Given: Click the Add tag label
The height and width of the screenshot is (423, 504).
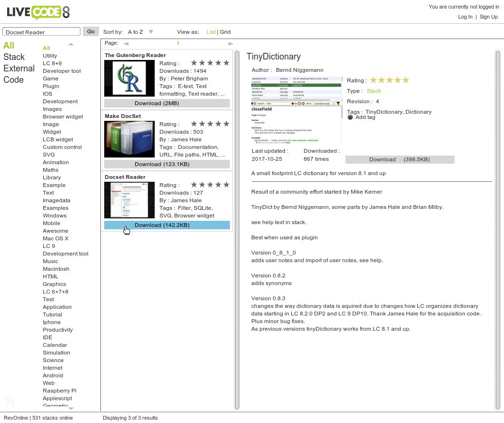Looking at the screenshot, I should click(365, 118).
